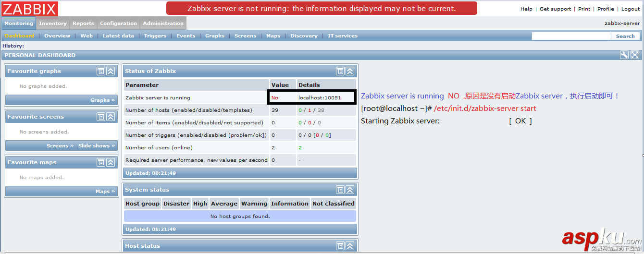Click the 'Not classified' column header
The width and height of the screenshot is (644, 254).
(x=334, y=204)
